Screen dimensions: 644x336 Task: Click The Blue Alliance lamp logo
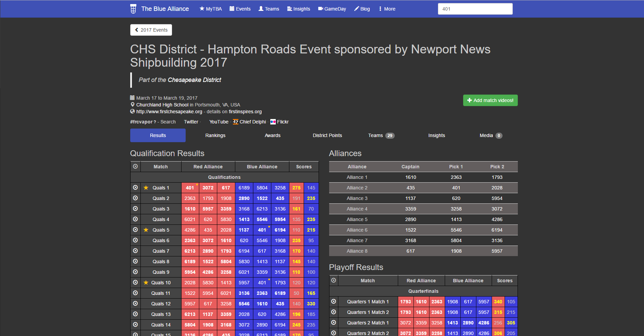tap(133, 9)
